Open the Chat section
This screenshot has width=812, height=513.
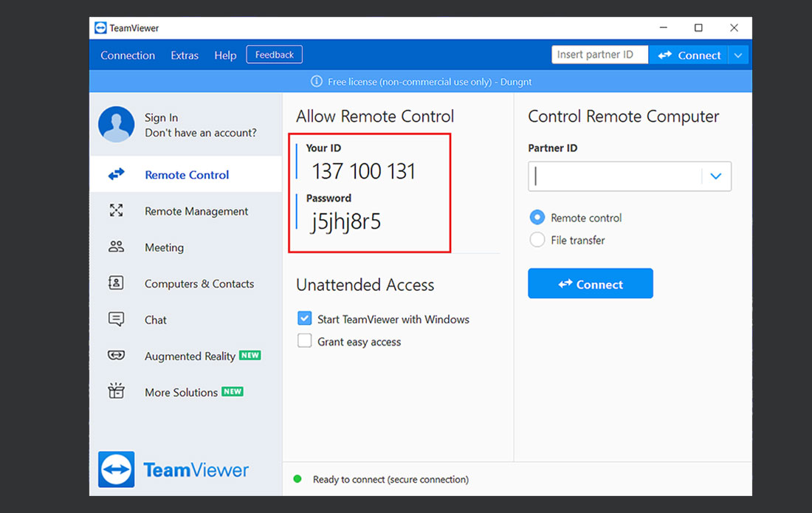pos(186,320)
